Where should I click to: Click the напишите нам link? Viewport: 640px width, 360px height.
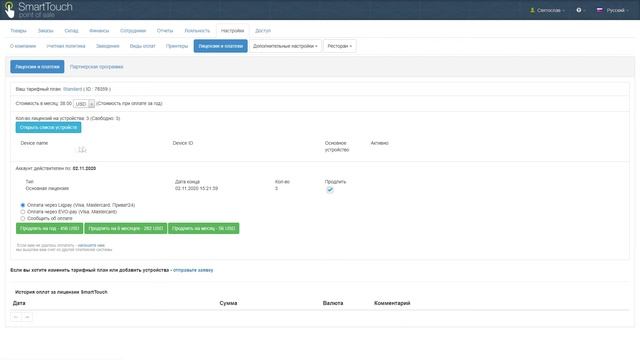(91, 245)
